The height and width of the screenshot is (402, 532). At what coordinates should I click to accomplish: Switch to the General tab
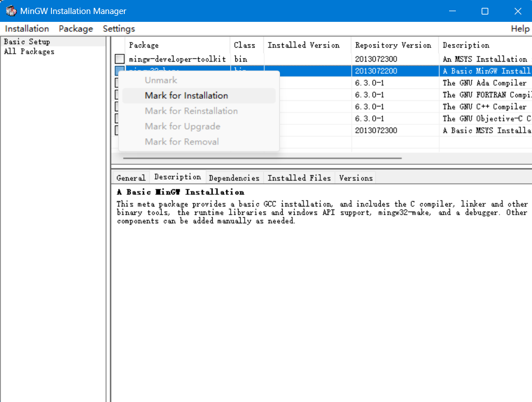pos(131,177)
